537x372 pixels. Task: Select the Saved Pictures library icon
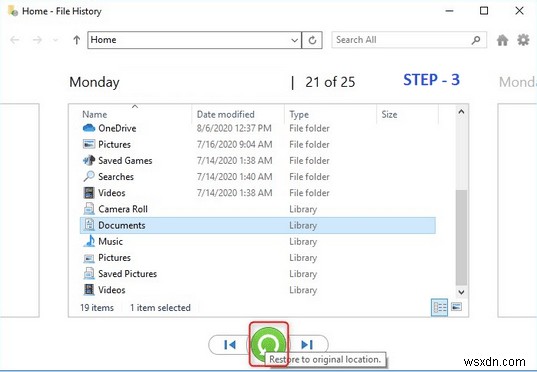(89, 274)
